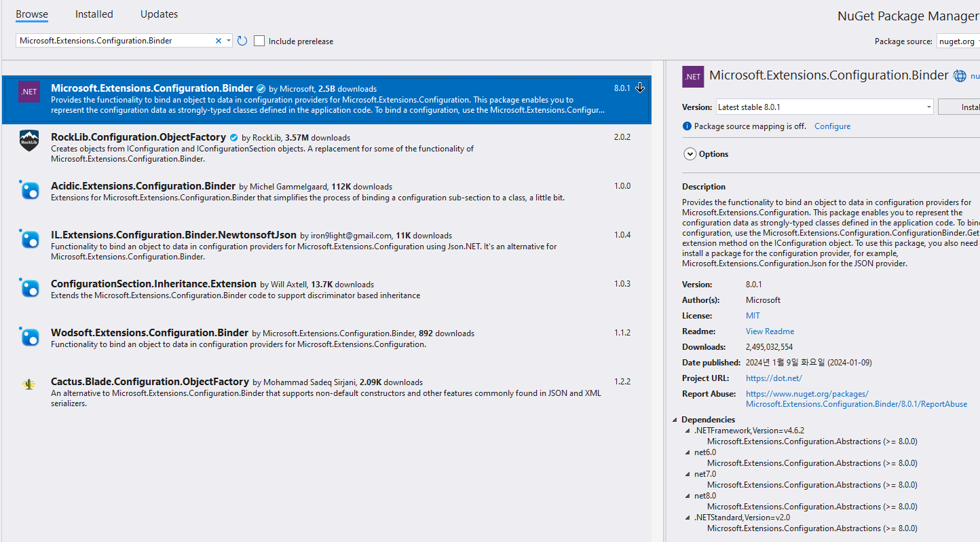This screenshot has height=542, width=980.
Task: Click into the package search input field
Action: pos(115,41)
